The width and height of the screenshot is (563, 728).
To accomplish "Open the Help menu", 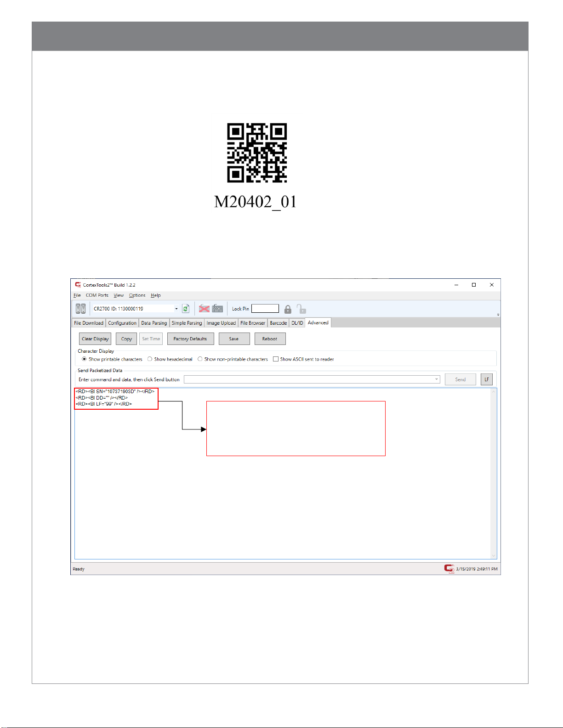I will [x=156, y=295].
